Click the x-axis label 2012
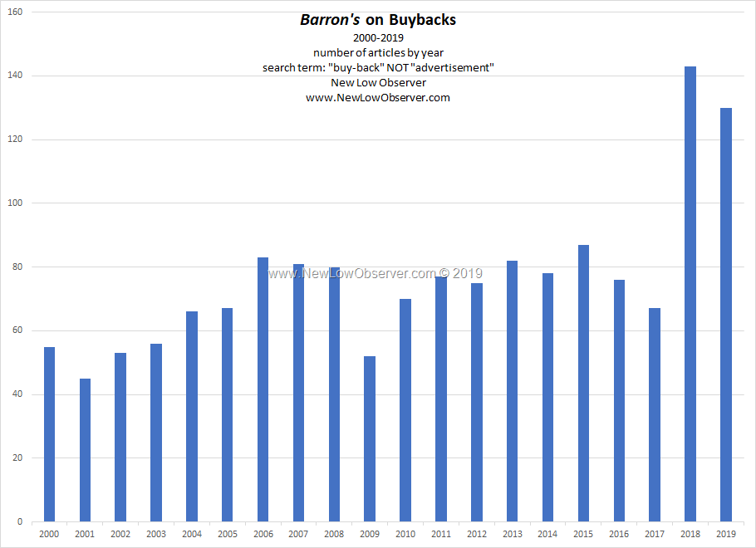The height and width of the screenshot is (548, 756). (x=477, y=534)
